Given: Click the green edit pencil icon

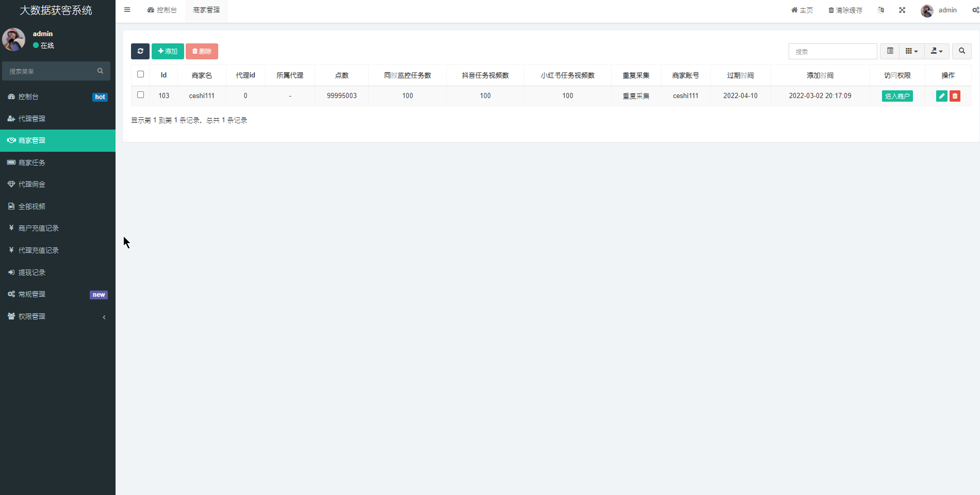Looking at the screenshot, I should (941, 96).
